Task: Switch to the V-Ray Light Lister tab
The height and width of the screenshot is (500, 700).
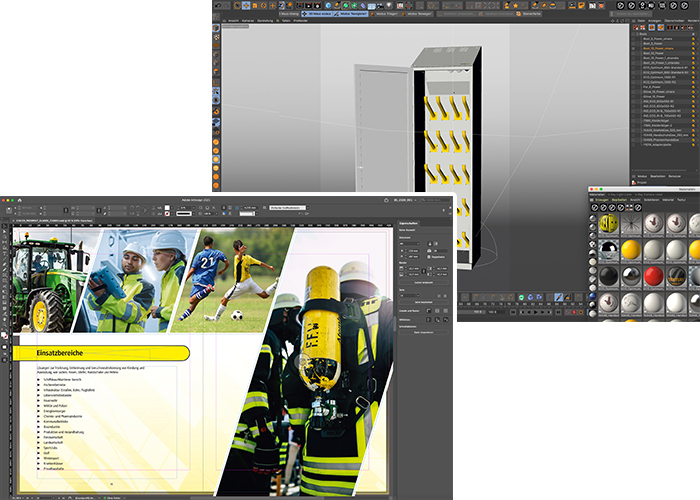Action: (620, 195)
